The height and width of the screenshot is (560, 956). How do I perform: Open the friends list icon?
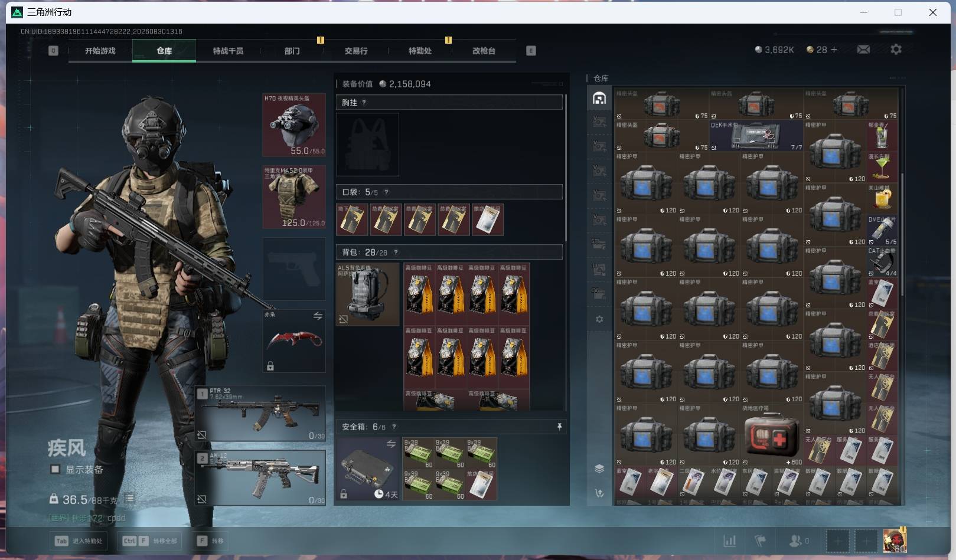[795, 541]
